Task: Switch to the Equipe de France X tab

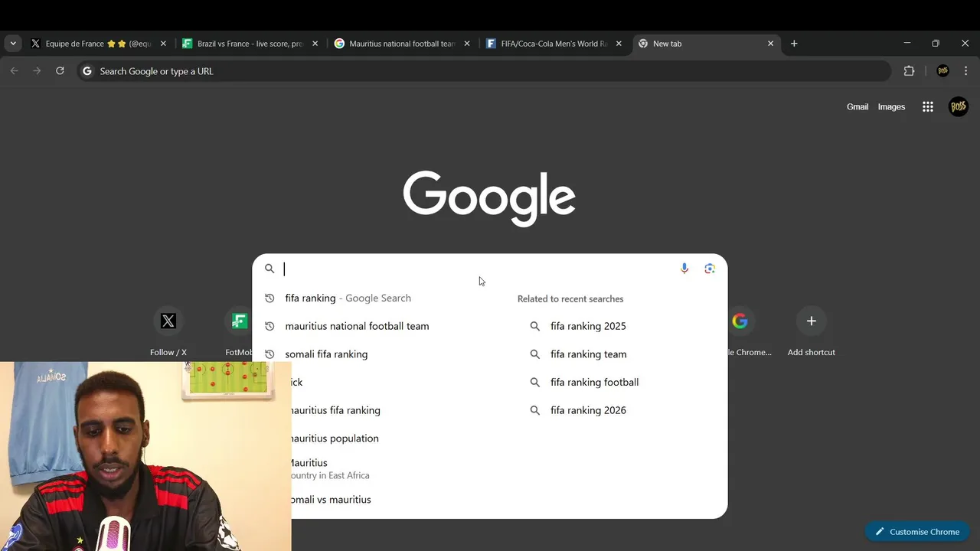Action: (x=98, y=44)
